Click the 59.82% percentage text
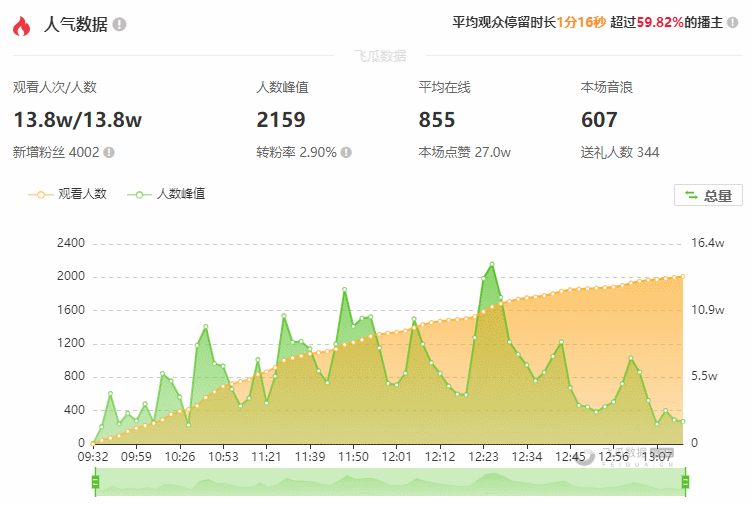 660,22
